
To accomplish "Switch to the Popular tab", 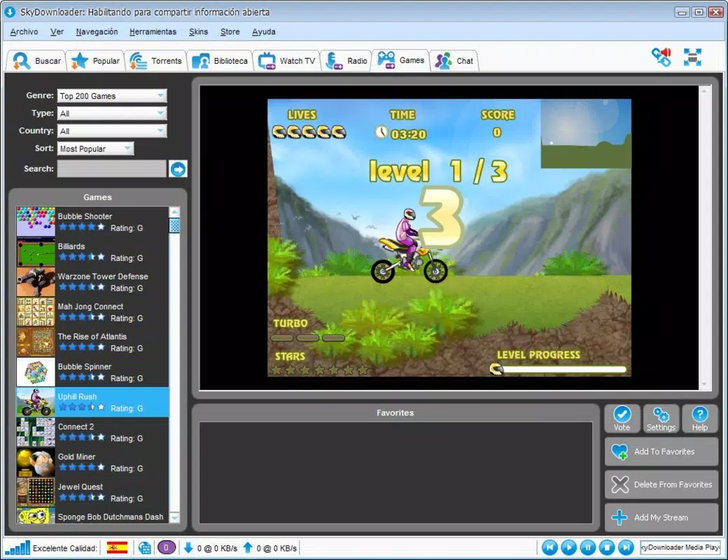I will 96,61.
